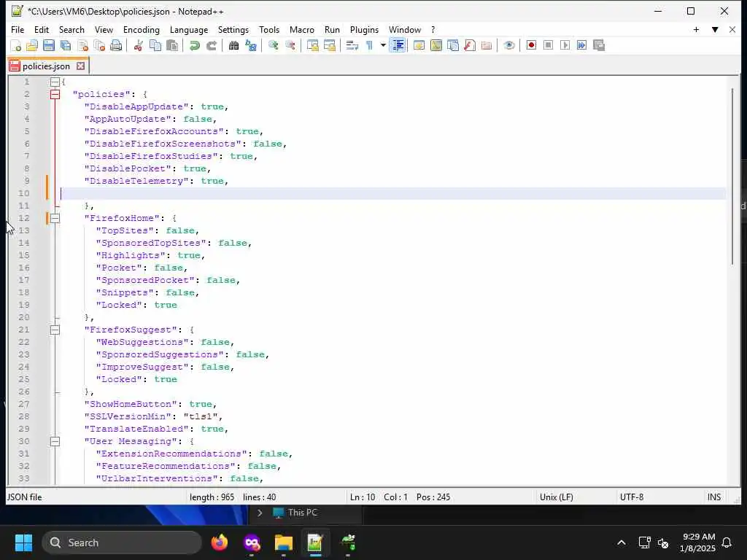
Task: Paste clipboard using the Paste toolbar icon
Action: 172,45
